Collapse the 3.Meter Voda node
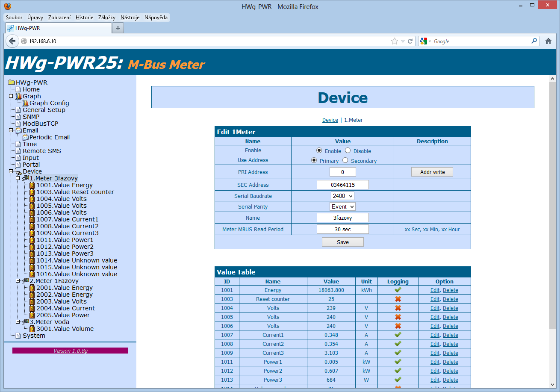The width and height of the screenshot is (560, 392). pos(18,322)
